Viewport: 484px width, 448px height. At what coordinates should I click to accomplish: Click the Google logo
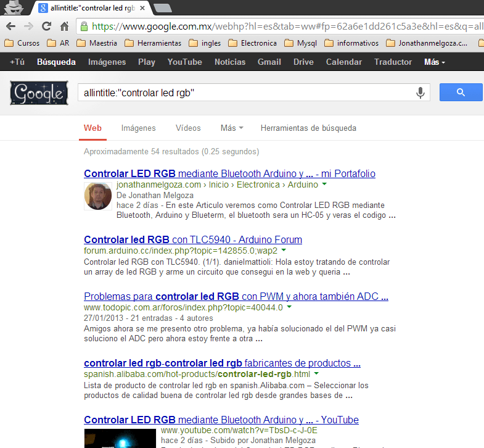point(39,93)
